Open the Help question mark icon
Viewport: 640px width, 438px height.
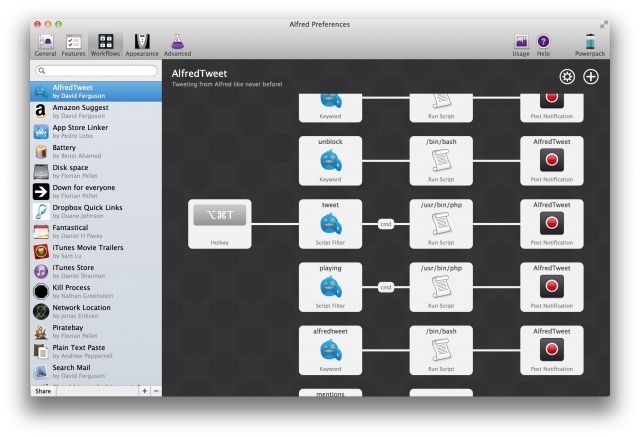click(544, 44)
